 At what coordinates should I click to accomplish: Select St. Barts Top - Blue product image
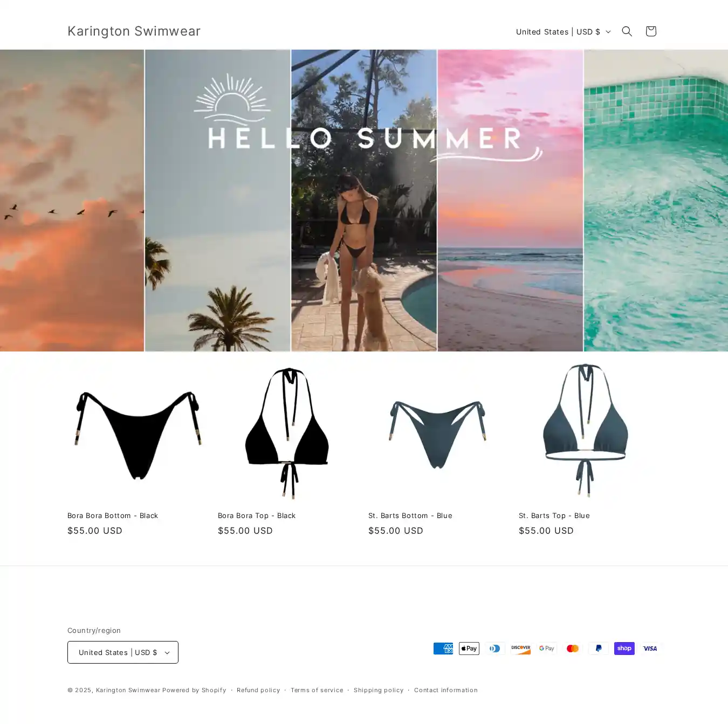pyautogui.click(x=589, y=431)
